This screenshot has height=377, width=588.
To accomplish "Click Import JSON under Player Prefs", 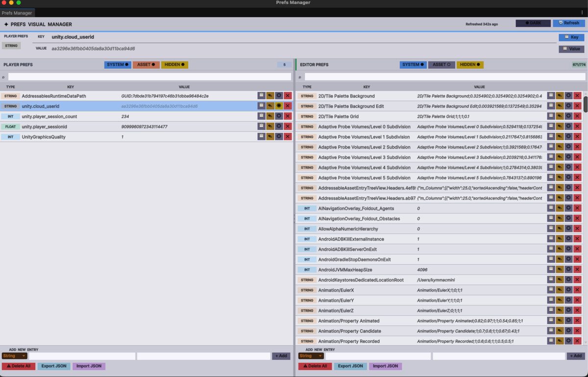I will [89, 366].
